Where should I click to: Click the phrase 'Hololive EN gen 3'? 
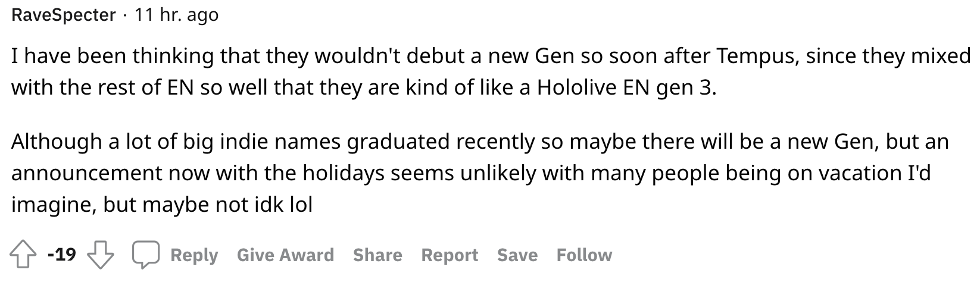coord(625,88)
